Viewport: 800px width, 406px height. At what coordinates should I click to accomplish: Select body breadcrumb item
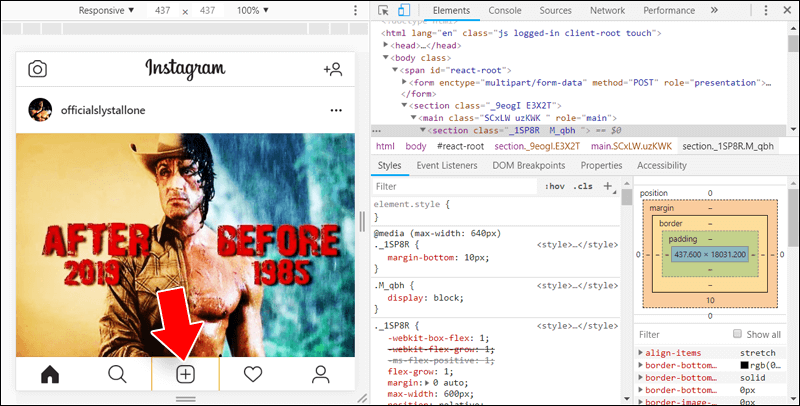pyautogui.click(x=416, y=146)
